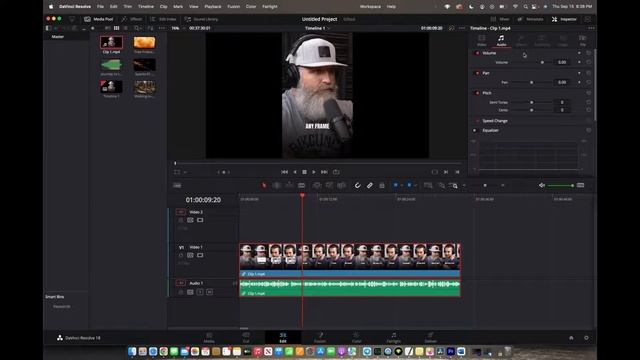The height and width of the screenshot is (360, 640).
Task: Open the audio meters icon beside volume slider
Action: pyautogui.click(x=580, y=185)
